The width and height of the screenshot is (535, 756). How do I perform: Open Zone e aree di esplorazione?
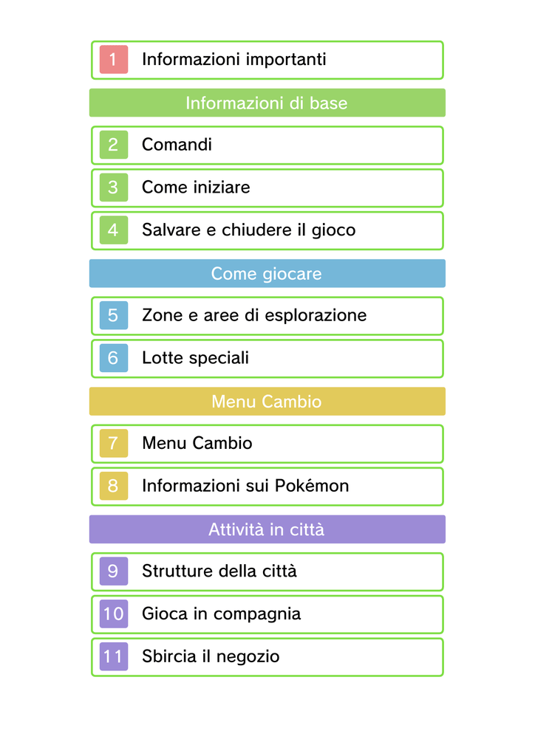[267, 316]
